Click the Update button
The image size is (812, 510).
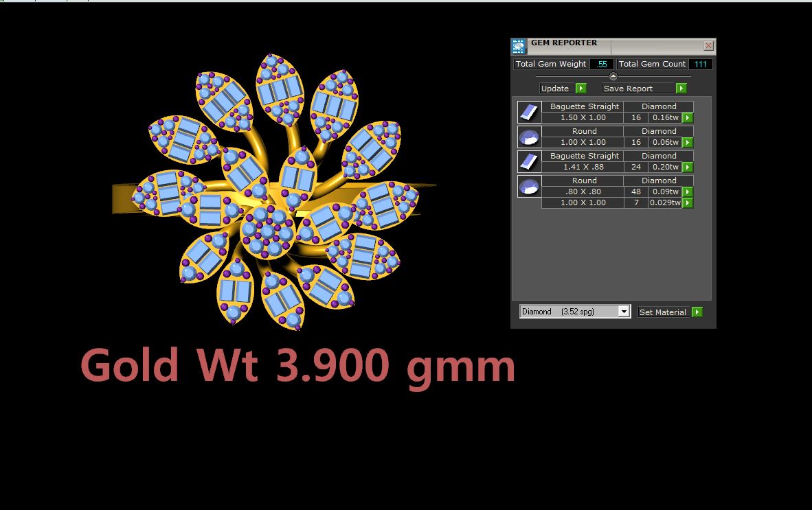click(x=563, y=89)
